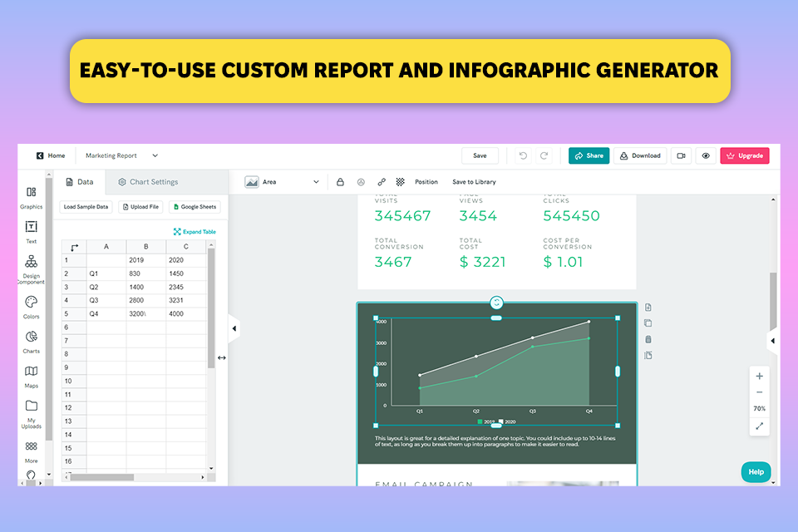Click the Upload File button
The image size is (798, 532).
click(141, 207)
